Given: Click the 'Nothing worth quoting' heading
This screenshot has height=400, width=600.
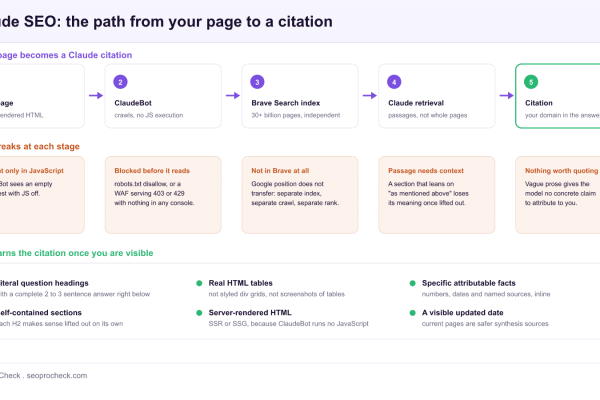Looking at the screenshot, I should pyautogui.click(x=561, y=171).
